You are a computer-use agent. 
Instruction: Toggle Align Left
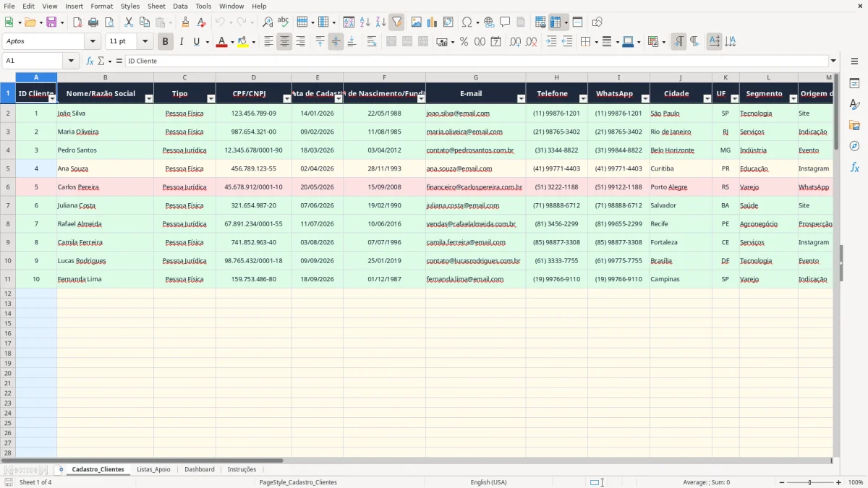point(268,42)
